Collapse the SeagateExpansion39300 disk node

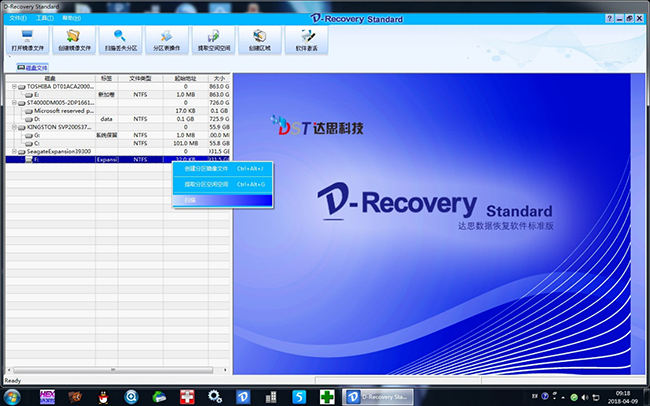[x=14, y=152]
